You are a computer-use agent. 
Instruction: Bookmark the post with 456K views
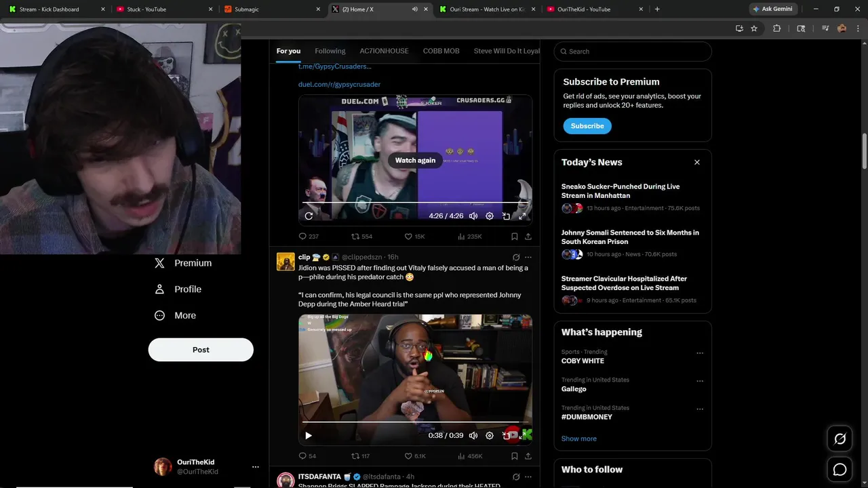pyautogui.click(x=515, y=456)
